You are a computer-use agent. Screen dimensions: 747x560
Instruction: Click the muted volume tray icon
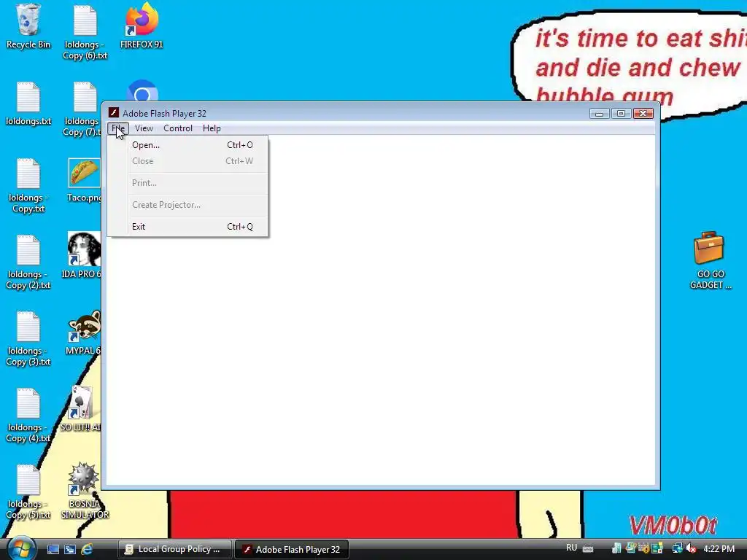point(690,548)
